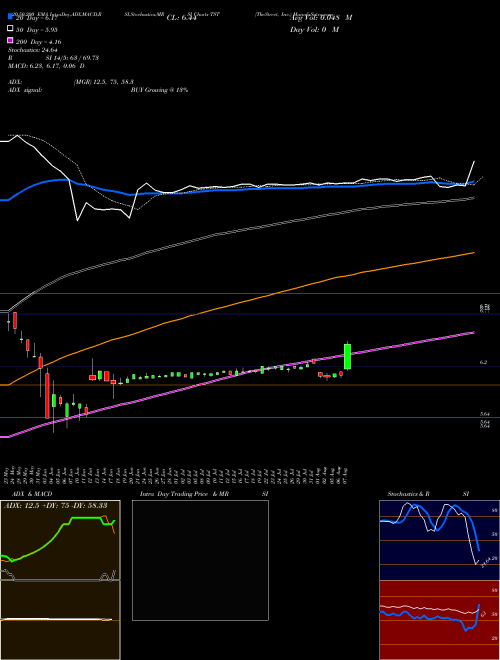500x660 pixels.
Task: Click the 'MACD: 6.23, 6.17, 0.06 D' line
Action: pos(46,66)
